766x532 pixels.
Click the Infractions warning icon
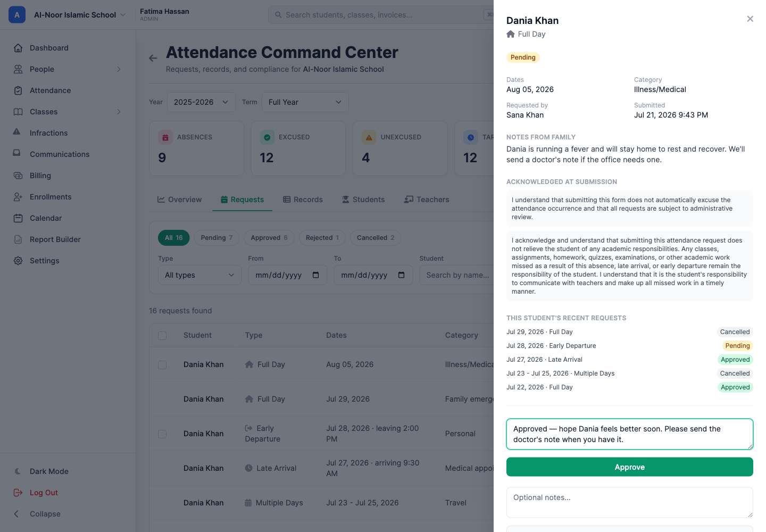(x=17, y=132)
